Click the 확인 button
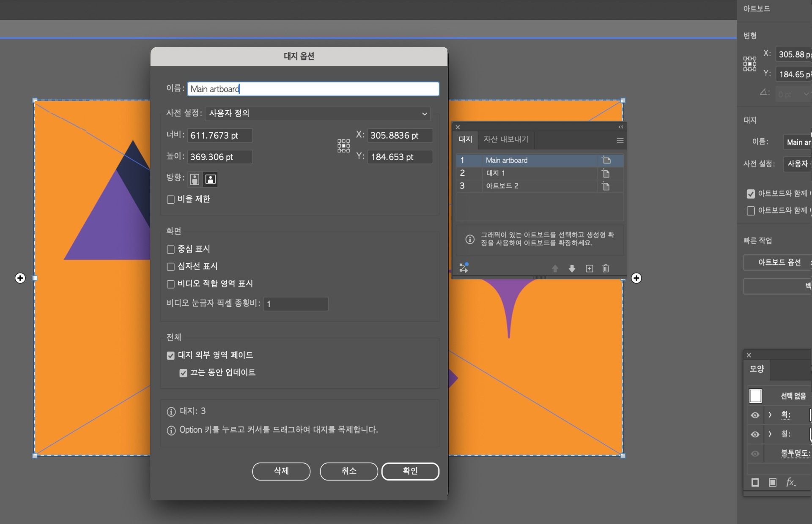The width and height of the screenshot is (812, 524). 410,471
